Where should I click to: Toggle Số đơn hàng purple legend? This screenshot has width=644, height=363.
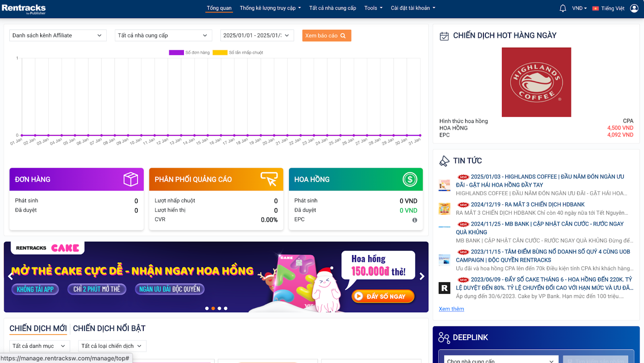[x=190, y=52]
